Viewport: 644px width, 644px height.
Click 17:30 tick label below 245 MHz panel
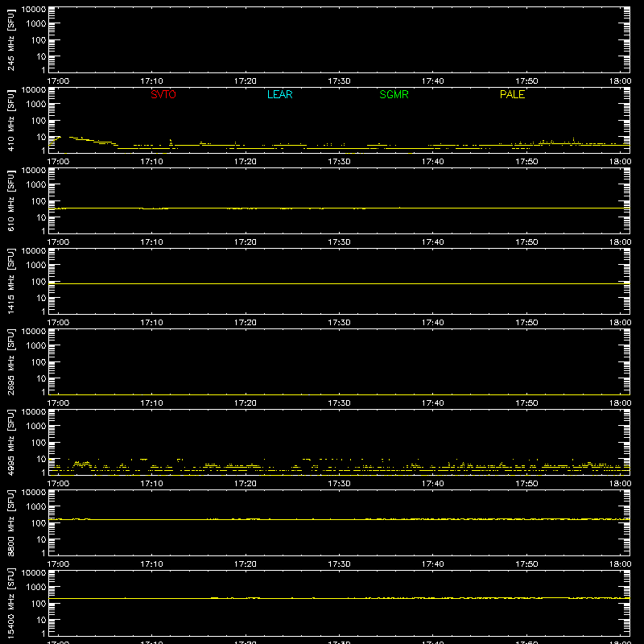click(339, 81)
